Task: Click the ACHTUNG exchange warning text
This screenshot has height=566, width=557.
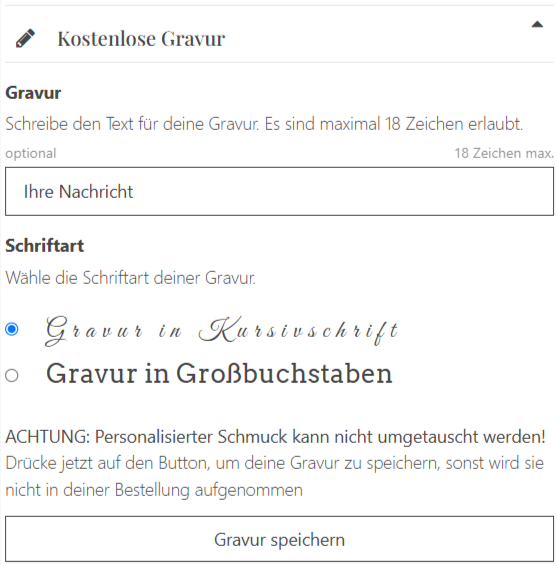Action: point(275,437)
